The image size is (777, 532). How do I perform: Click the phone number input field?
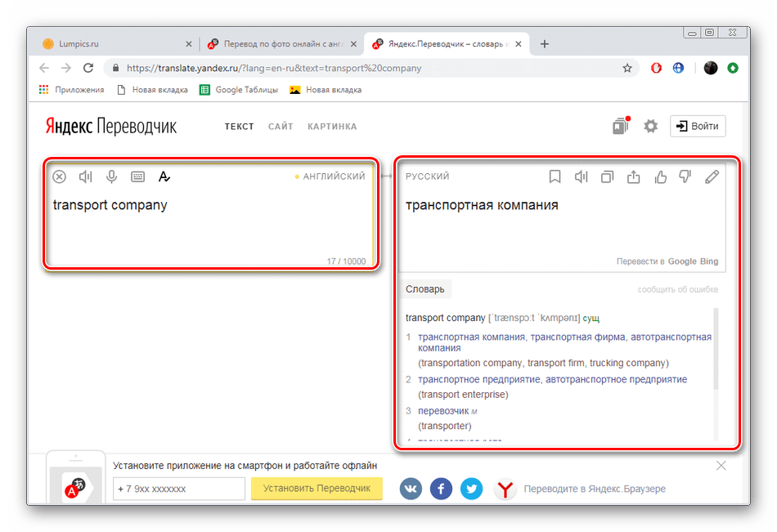179,489
